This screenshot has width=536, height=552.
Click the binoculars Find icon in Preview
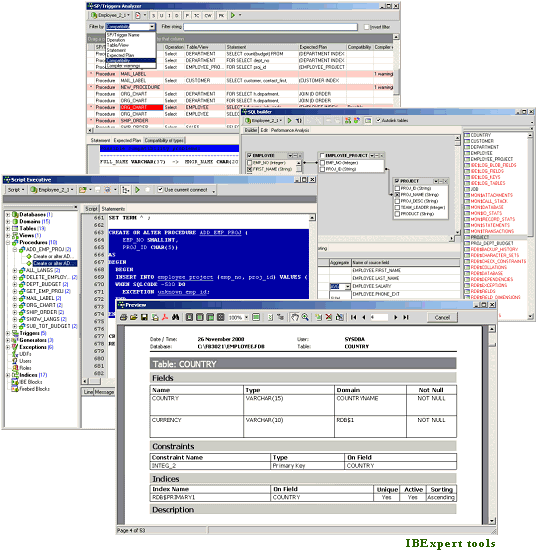coord(175,318)
